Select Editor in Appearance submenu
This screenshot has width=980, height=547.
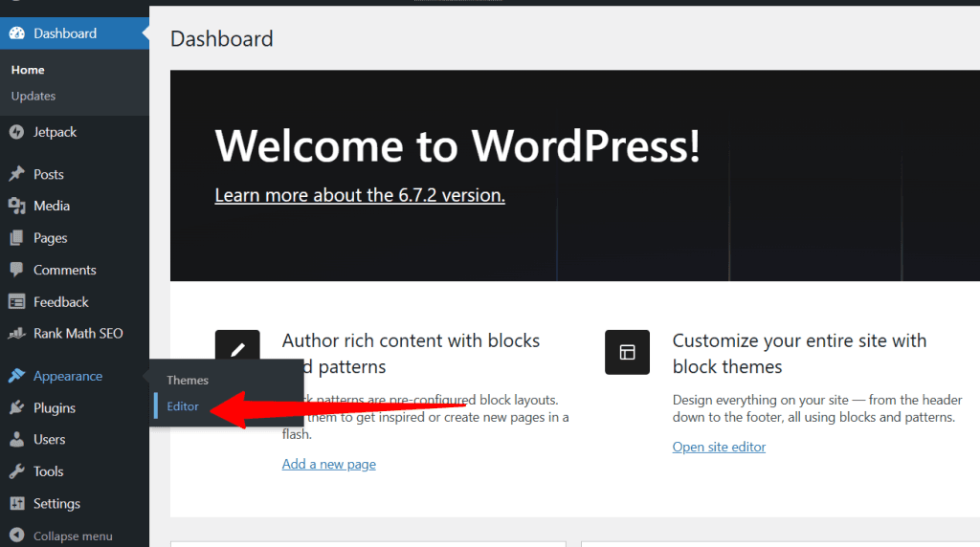tap(183, 406)
